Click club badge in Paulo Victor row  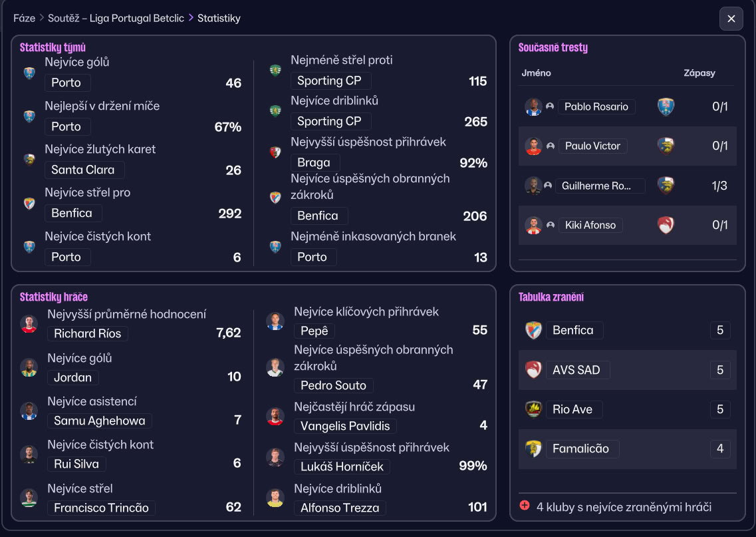[x=666, y=146]
